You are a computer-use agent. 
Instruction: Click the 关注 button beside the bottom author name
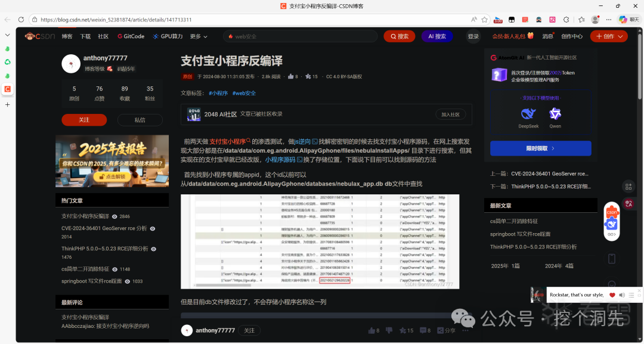point(249,330)
